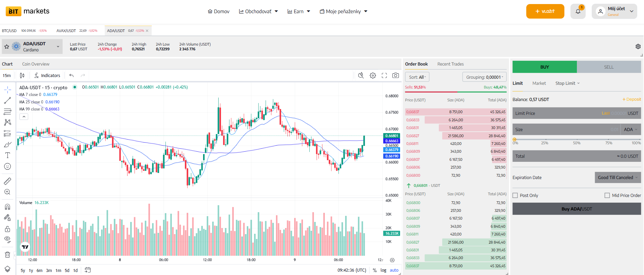Screen dimensions: 644x275
Task: Open the Good Till Canceled dropdown
Action: click(617, 177)
